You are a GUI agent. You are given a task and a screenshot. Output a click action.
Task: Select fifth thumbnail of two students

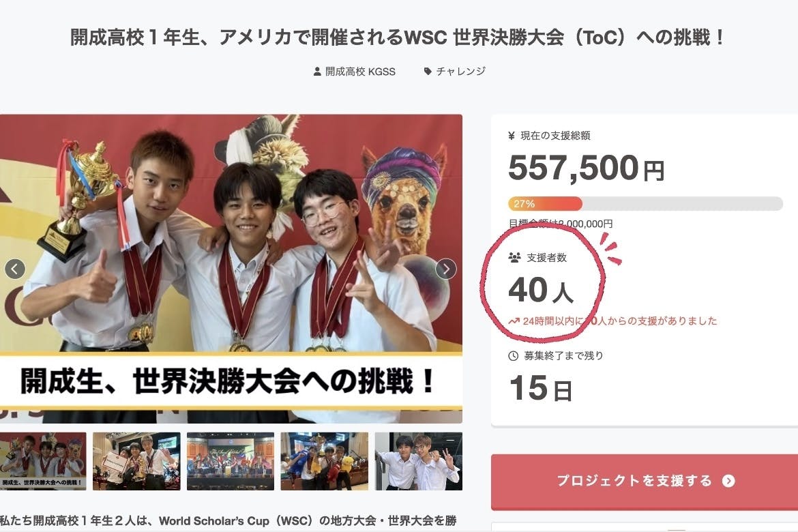coord(418,461)
